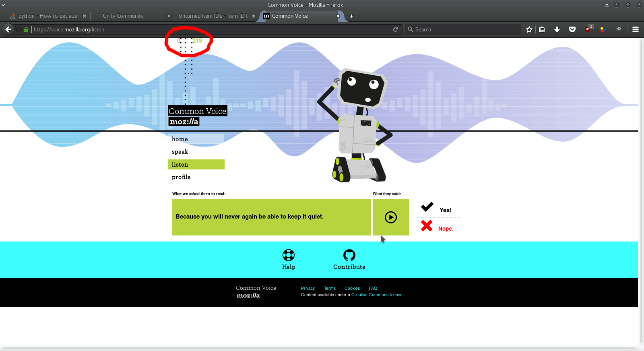Click 'What we asked them to read:' label
The height and width of the screenshot is (351, 644).
(199, 194)
